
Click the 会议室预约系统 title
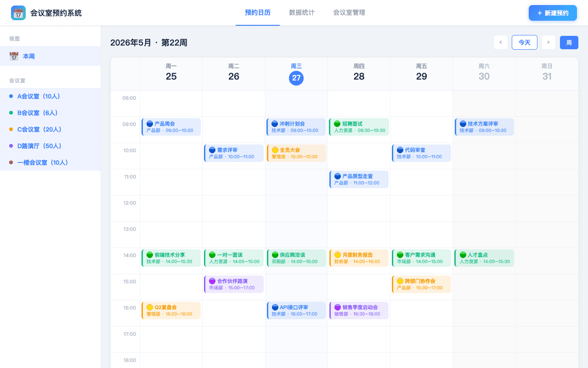(x=56, y=13)
